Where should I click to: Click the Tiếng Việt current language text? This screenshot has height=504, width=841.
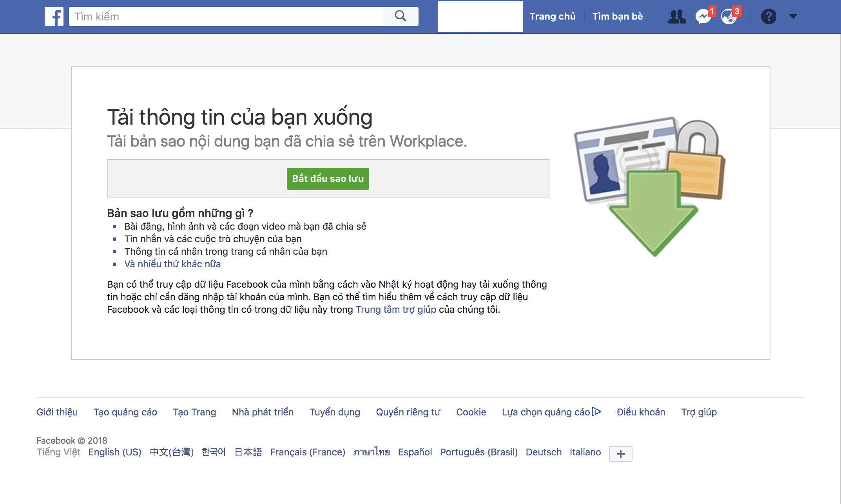click(58, 452)
